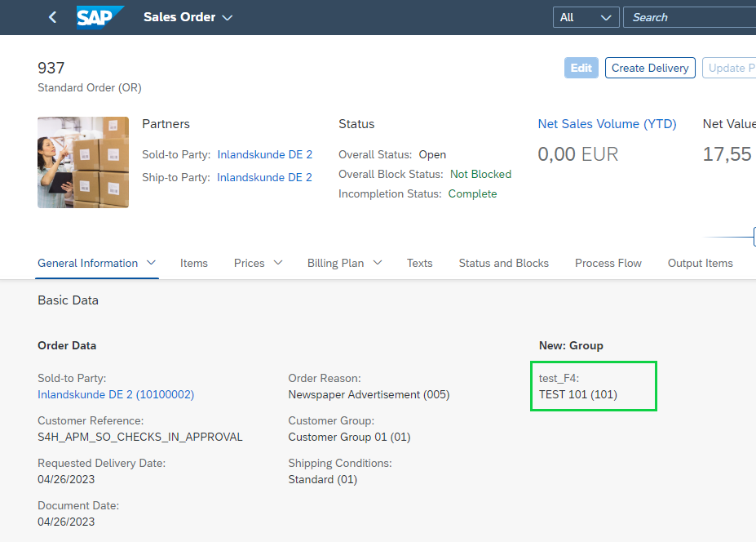This screenshot has height=542, width=756.
Task: Click the partially visible Update button
Action: click(729, 68)
